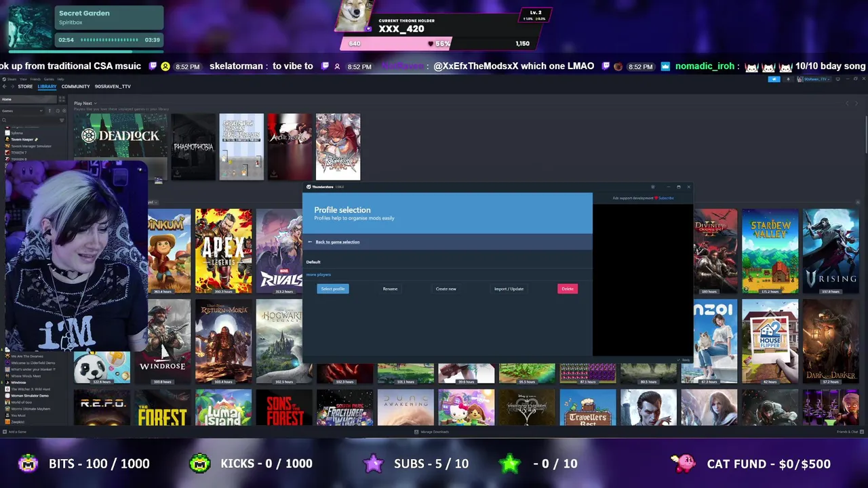Open Windrose game tile

click(x=163, y=342)
